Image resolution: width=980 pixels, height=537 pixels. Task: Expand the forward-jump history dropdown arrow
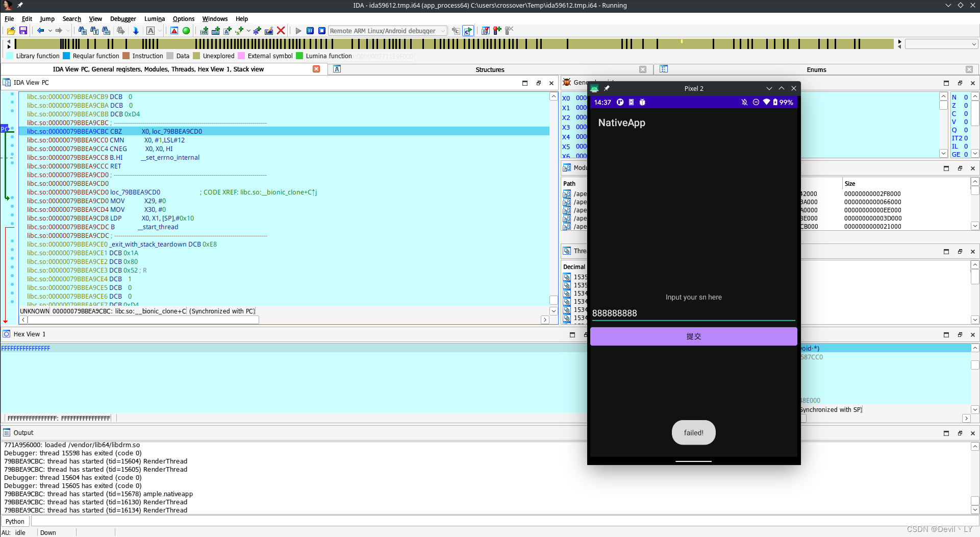[x=68, y=31]
